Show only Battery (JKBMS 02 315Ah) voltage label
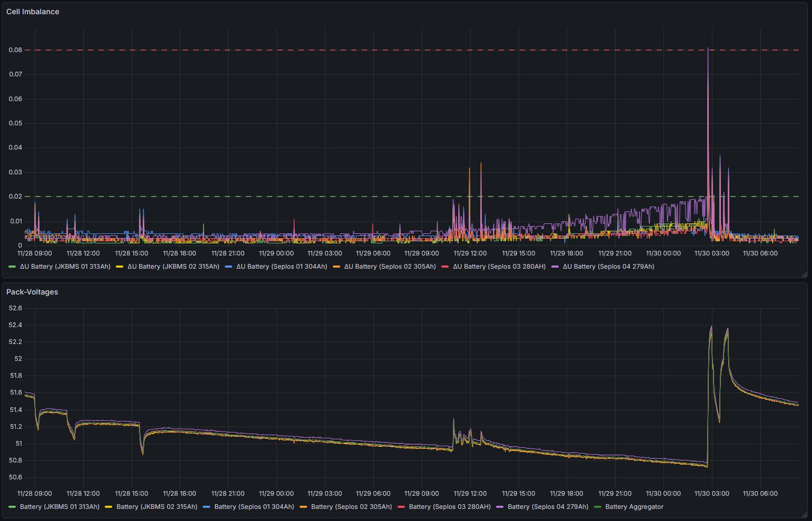Image resolution: width=812 pixels, height=521 pixels. (x=156, y=507)
